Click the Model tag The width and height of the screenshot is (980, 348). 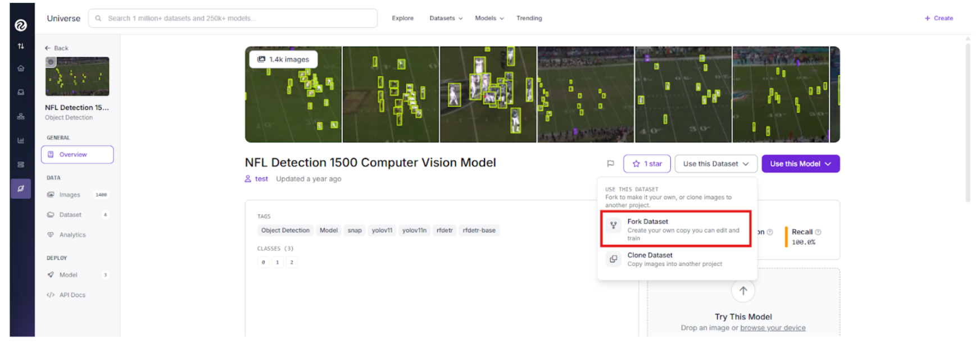(329, 231)
